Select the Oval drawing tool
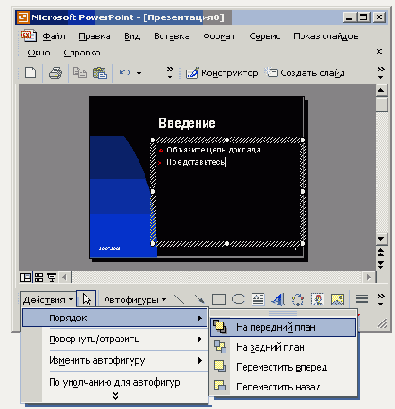395x409 pixels. pyautogui.click(x=238, y=299)
